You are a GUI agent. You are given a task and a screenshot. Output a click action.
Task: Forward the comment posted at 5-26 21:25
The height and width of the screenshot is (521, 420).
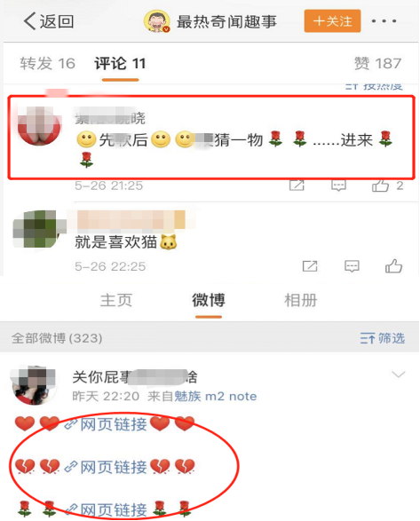[x=297, y=186]
